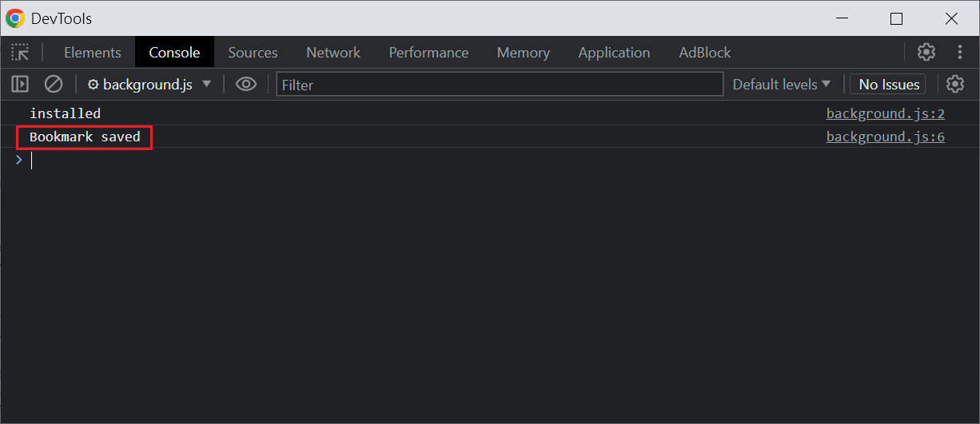Activate the inspect element picker icon
Viewport: 980px width, 424px height.
(20, 53)
